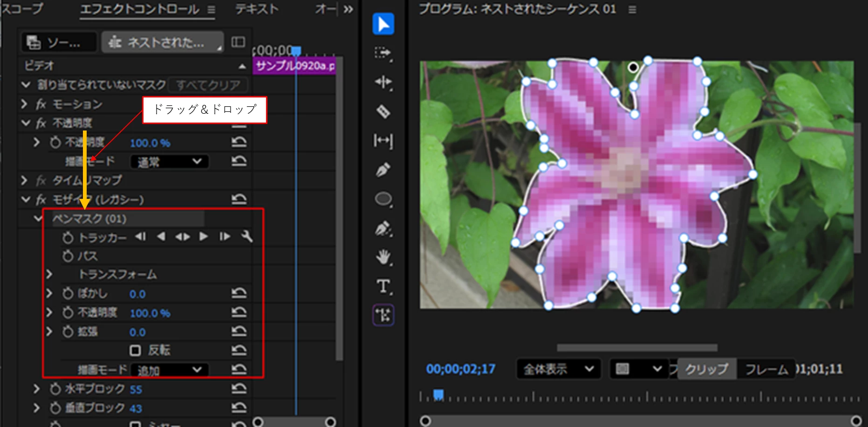868x427 pixels.
Task: Edit the 水平ブロック value 55
Action: coord(136,389)
